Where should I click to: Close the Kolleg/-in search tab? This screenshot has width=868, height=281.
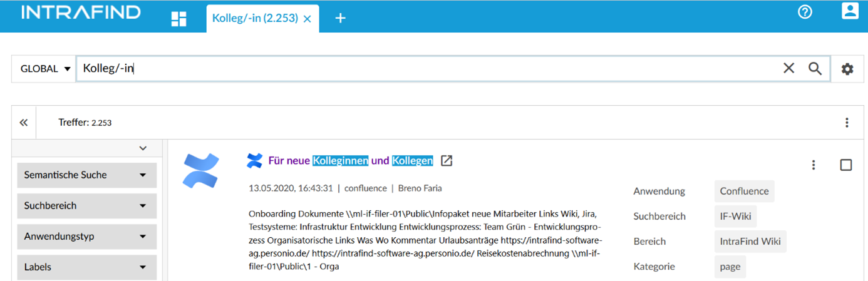coord(307,19)
